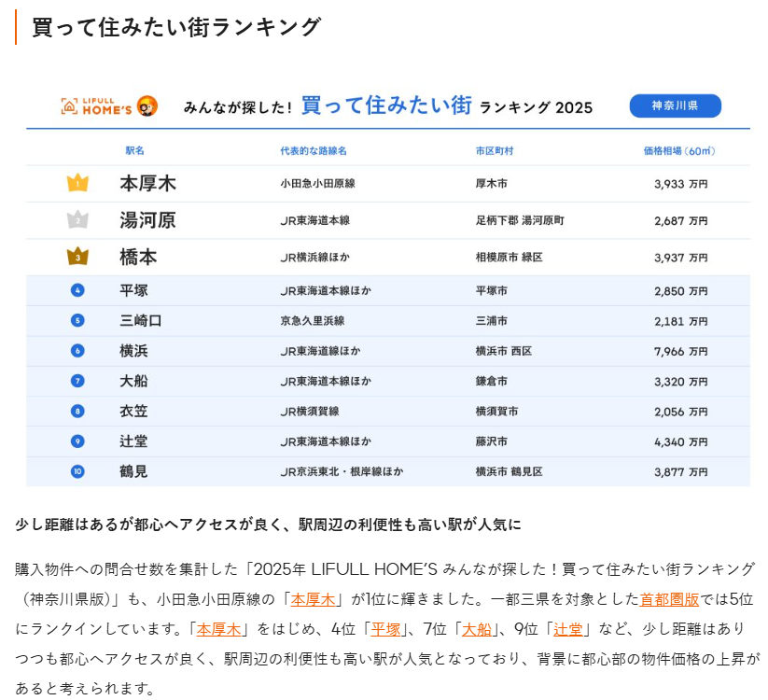The image size is (768, 700).
Task: Click the price 3,320 万円
Action: [681, 382]
